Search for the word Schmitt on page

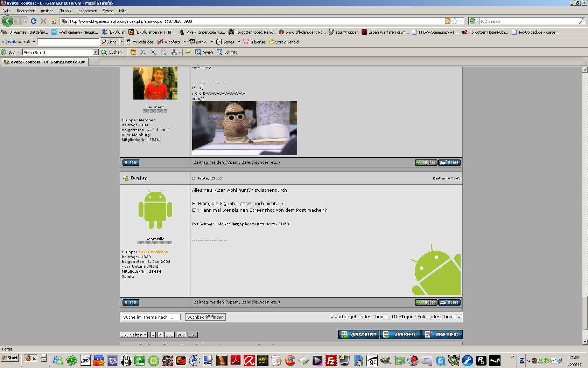(x=227, y=52)
